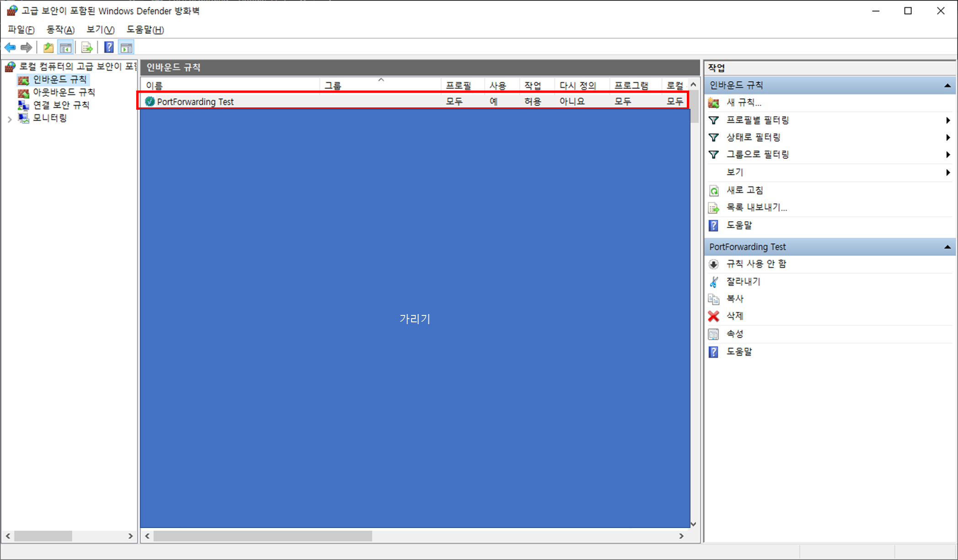Click the back arrow toolbar icon
This screenshot has height=560, width=958.
pyautogui.click(x=10, y=48)
